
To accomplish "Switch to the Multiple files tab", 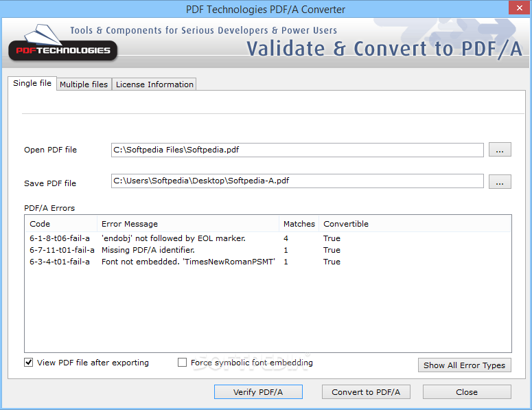I will [x=84, y=84].
